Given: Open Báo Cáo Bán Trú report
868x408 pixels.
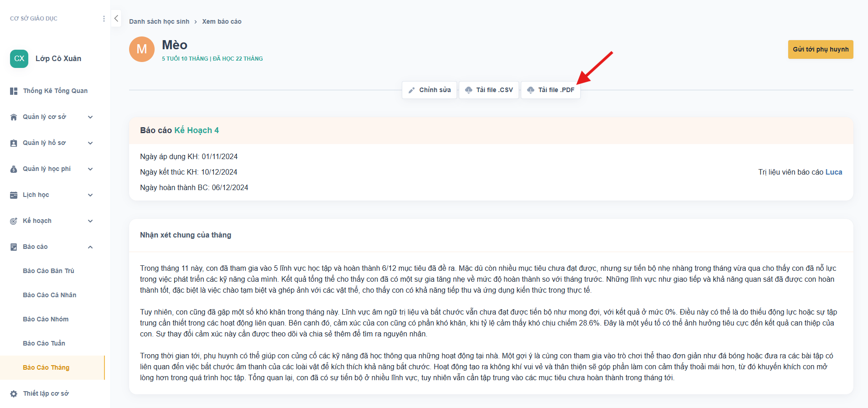Looking at the screenshot, I should (48, 271).
